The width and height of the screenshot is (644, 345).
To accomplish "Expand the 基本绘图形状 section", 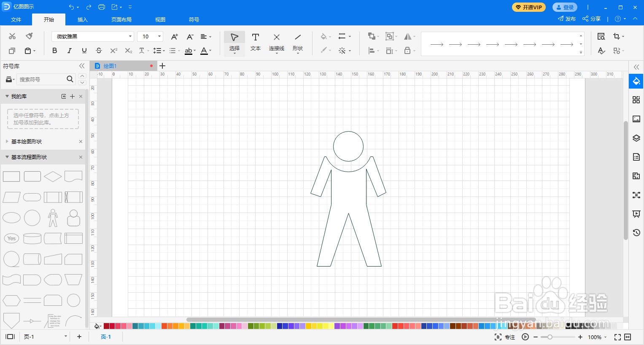I will (7, 141).
